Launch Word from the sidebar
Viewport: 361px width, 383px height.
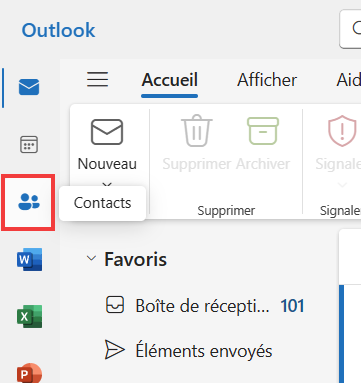click(29, 259)
